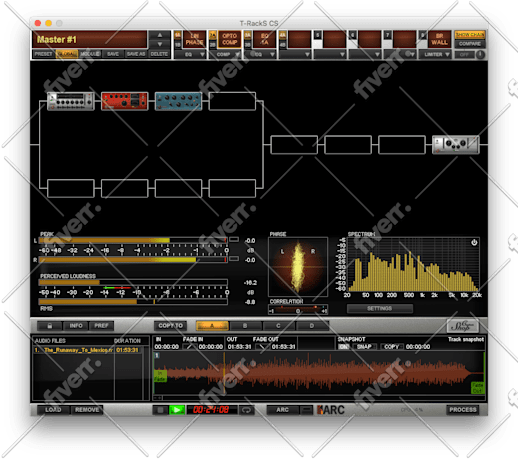Click the Master #1 preset name display
The height and width of the screenshot is (459, 518).
[x=90, y=39]
